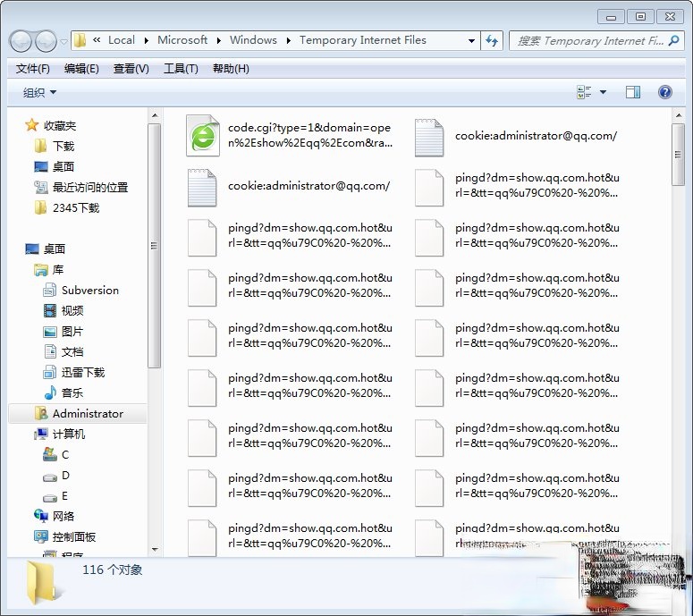Select 视频 library in sidebar
The width and height of the screenshot is (693, 616).
tap(63, 310)
